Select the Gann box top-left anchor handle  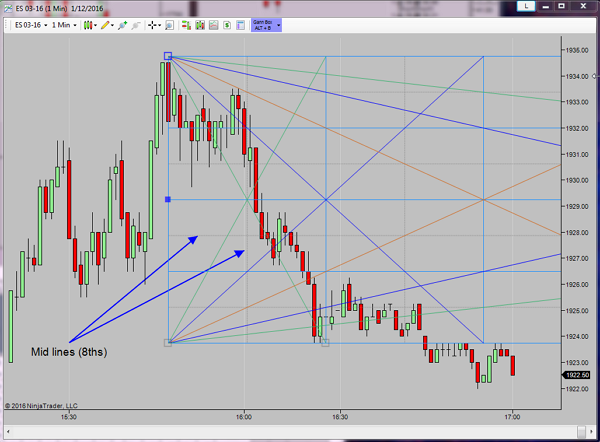(x=168, y=56)
